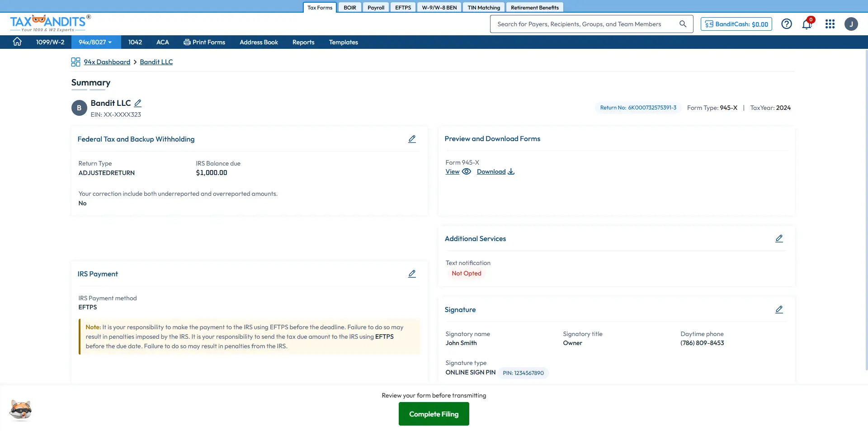Screen dimensions: 868x431
Task: Click the PIN: 1234567890 badge
Action: pyautogui.click(x=524, y=373)
